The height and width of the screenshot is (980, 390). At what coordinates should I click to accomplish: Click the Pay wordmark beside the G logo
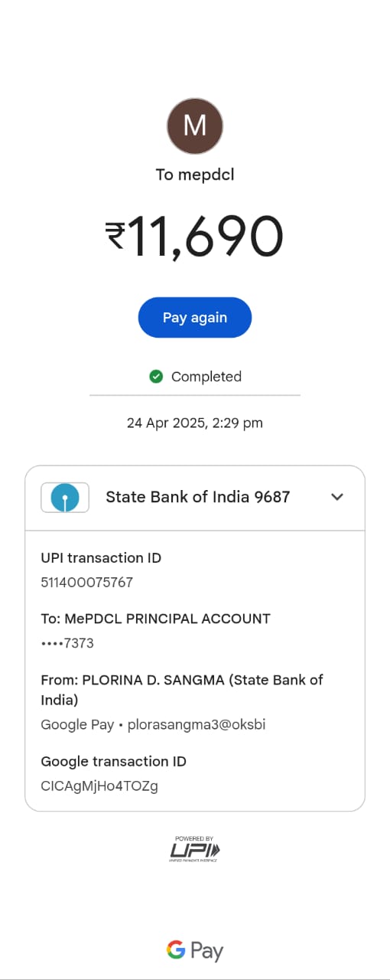pyautogui.click(x=206, y=952)
